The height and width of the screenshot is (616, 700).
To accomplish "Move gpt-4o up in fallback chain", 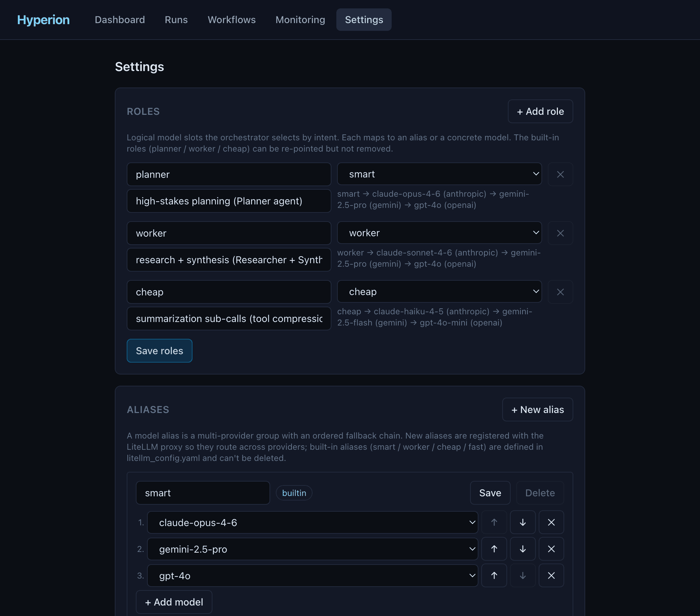I will point(494,575).
